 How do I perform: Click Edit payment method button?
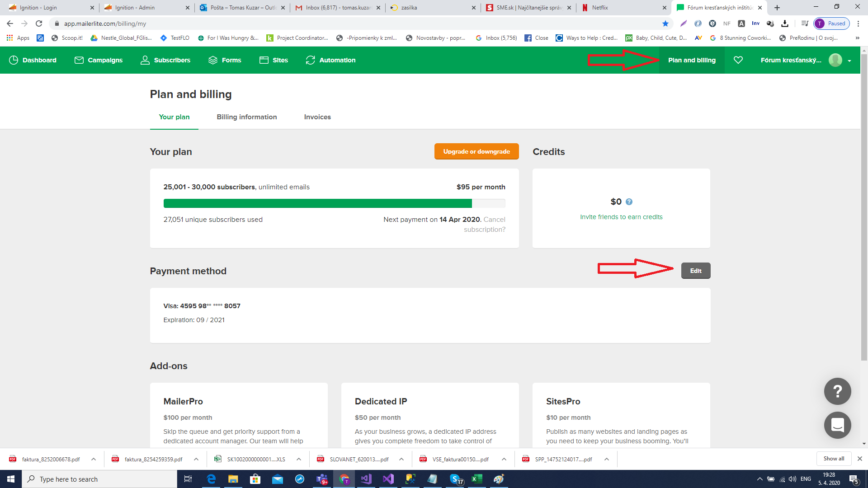(695, 271)
